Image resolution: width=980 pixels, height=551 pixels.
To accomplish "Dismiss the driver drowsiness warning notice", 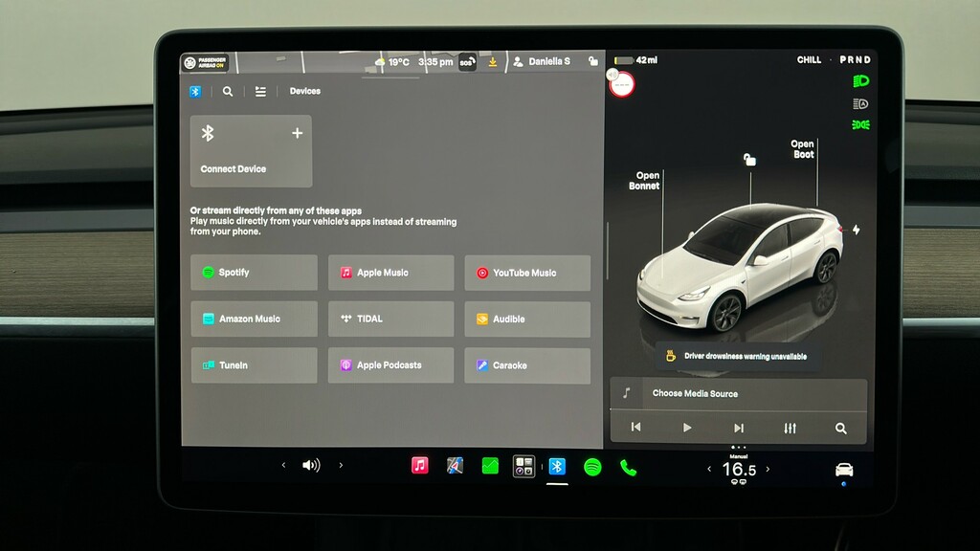I will [737, 356].
